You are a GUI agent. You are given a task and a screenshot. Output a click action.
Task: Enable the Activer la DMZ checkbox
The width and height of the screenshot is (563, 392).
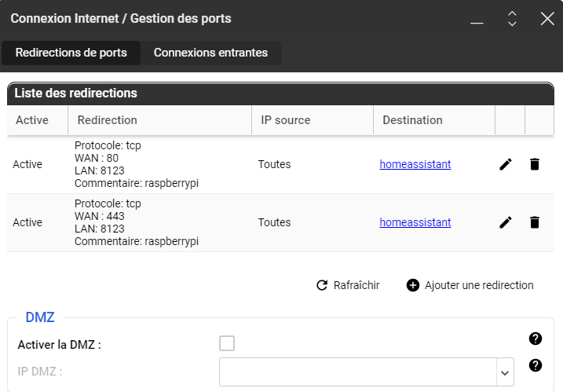click(x=227, y=343)
